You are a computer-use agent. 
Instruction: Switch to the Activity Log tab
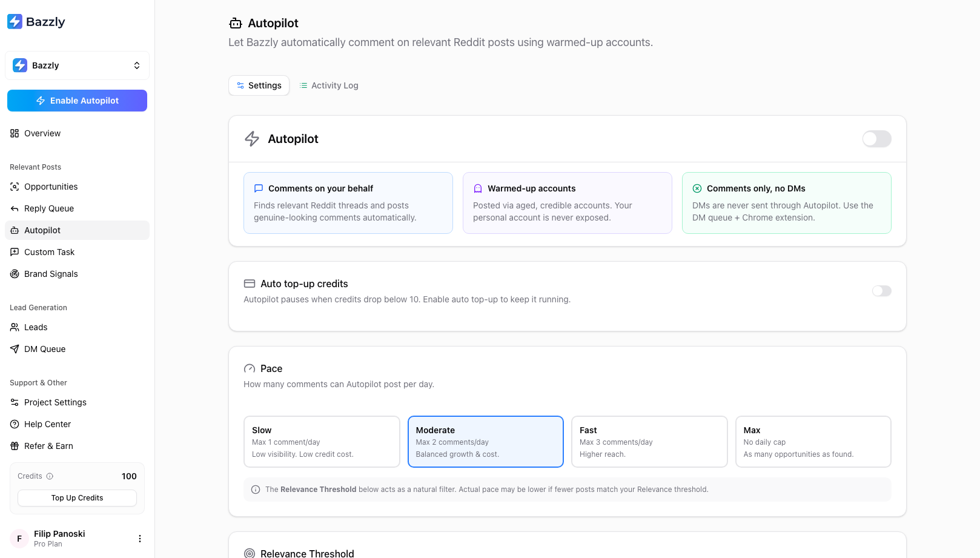click(x=329, y=85)
